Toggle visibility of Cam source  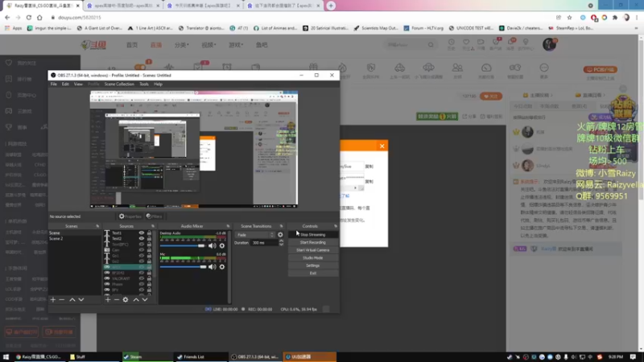click(x=142, y=250)
